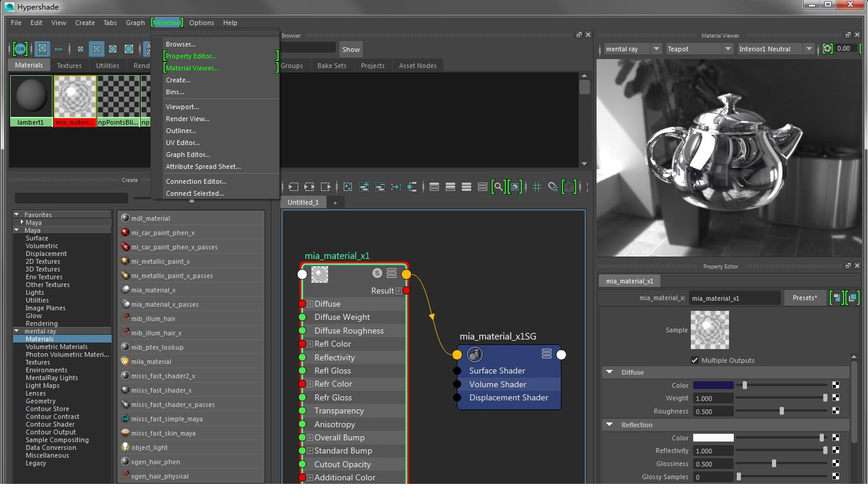Click the S solo icon on mia_material_x1 node
This screenshot has height=503, width=868.
click(x=377, y=273)
